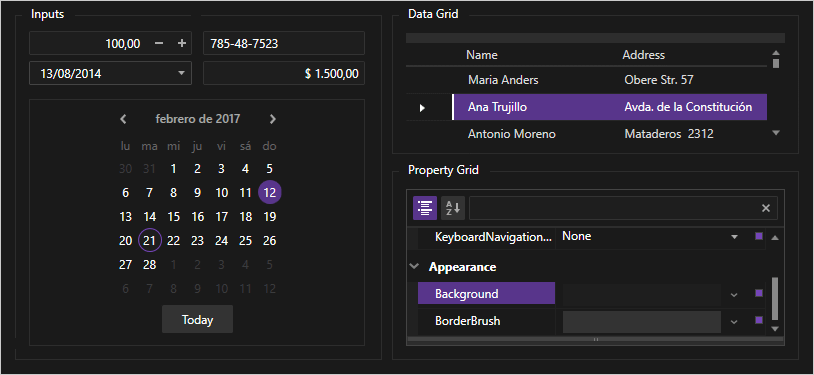Image resolution: width=814 pixels, height=375 pixels.
Task: Go to next month after febrero 2017
Action: [273, 119]
